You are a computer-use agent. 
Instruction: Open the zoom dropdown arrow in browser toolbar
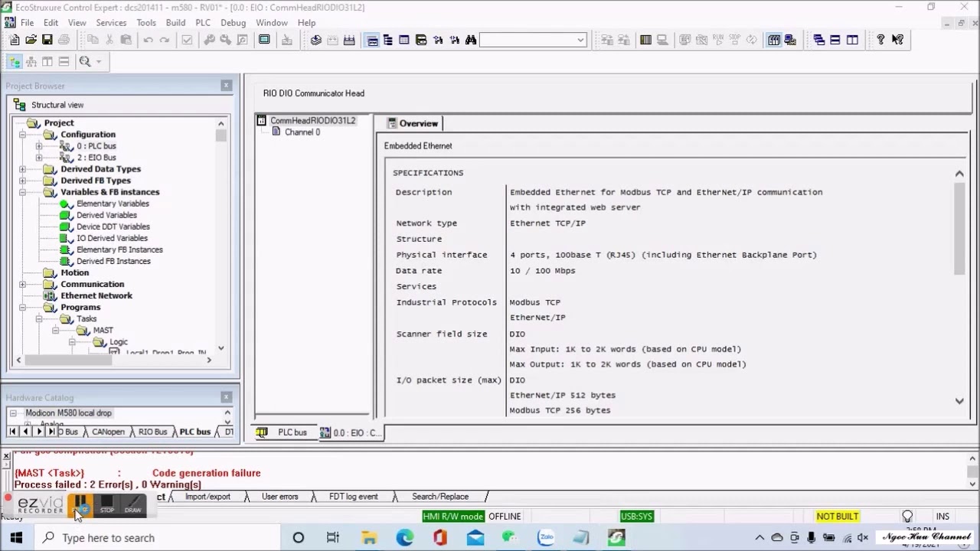coord(99,61)
